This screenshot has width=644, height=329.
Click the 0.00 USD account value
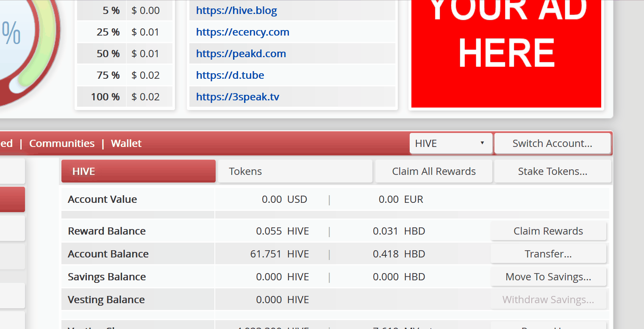pos(284,199)
